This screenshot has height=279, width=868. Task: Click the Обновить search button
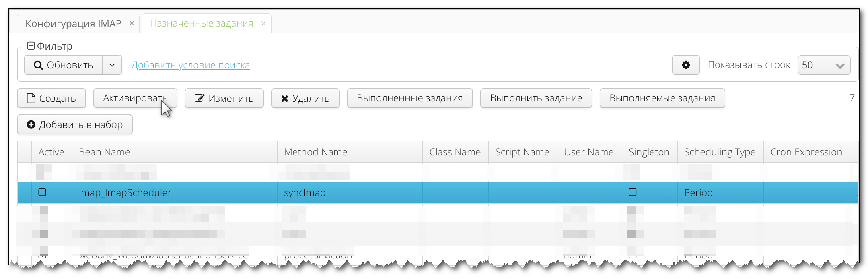coord(64,65)
